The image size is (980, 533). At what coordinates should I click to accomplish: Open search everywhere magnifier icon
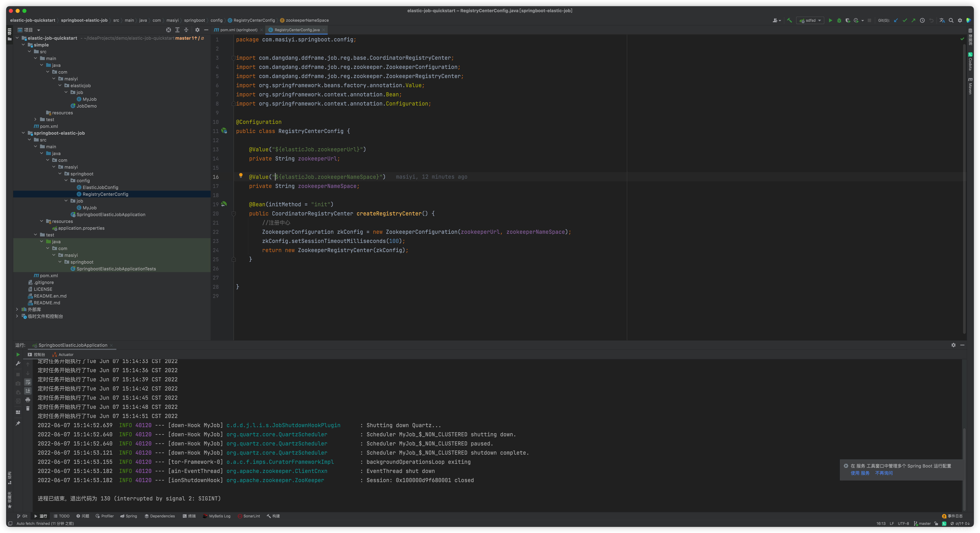pyautogui.click(x=951, y=20)
